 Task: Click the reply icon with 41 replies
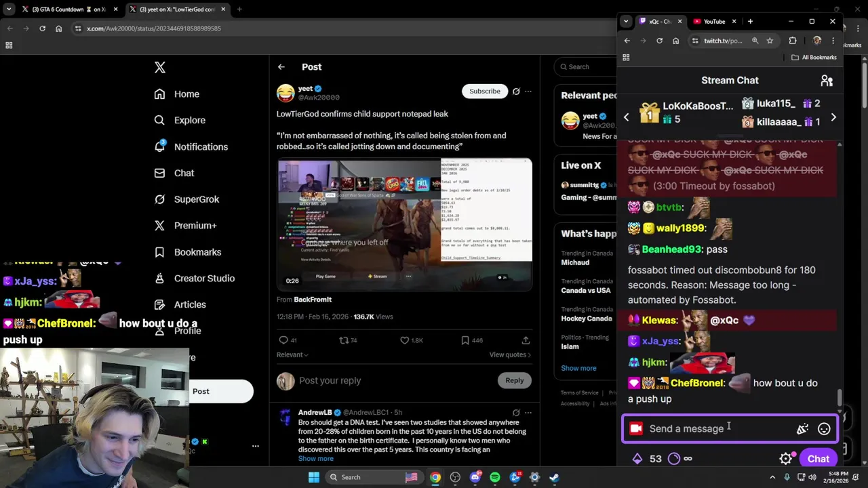click(283, 340)
